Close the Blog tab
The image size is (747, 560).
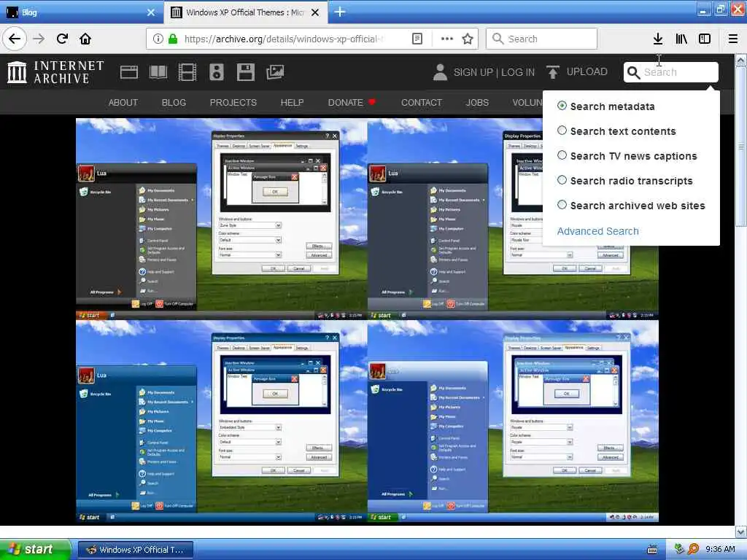[x=151, y=12]
